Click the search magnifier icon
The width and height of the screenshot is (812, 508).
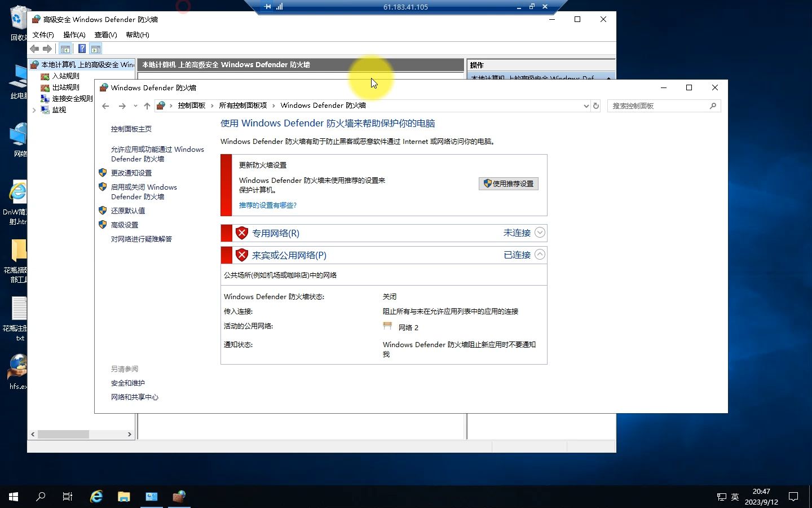click(x=713, y=106)
